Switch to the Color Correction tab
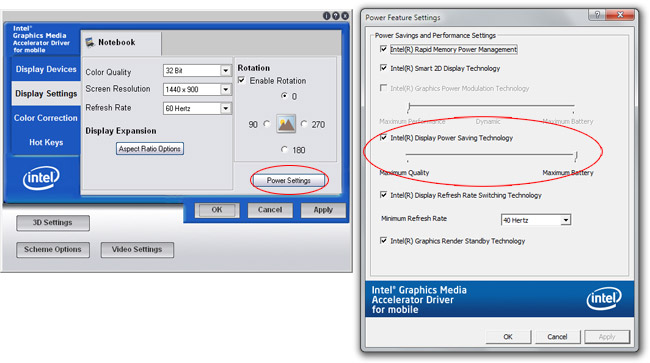Viewport: 650px width, 363px height. [46, 118]
